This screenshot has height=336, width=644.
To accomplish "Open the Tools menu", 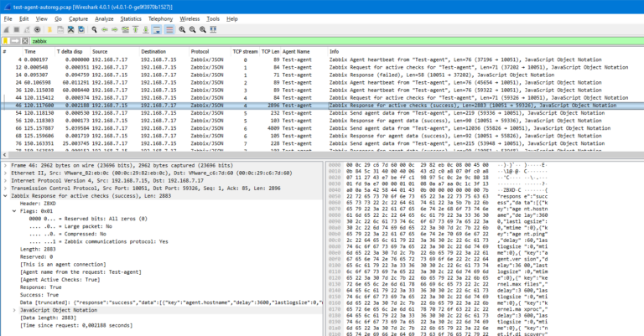I will [213, 19].
